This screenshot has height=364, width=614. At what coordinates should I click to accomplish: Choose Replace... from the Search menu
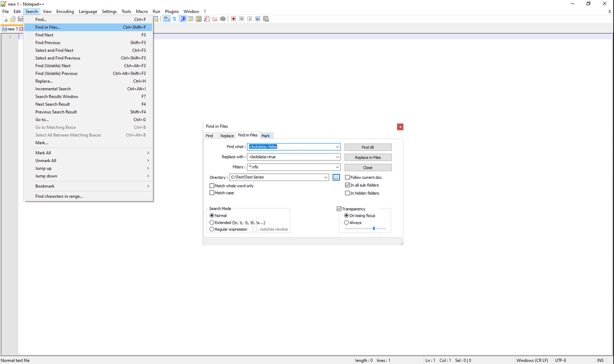pos(44,81)
